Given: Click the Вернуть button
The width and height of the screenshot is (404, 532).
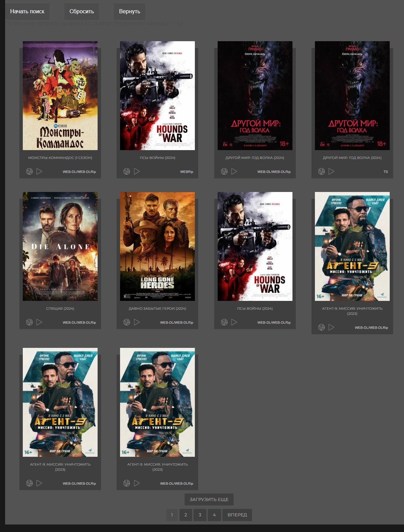Looking at the screenshot, I should click(x=130, y=12).
